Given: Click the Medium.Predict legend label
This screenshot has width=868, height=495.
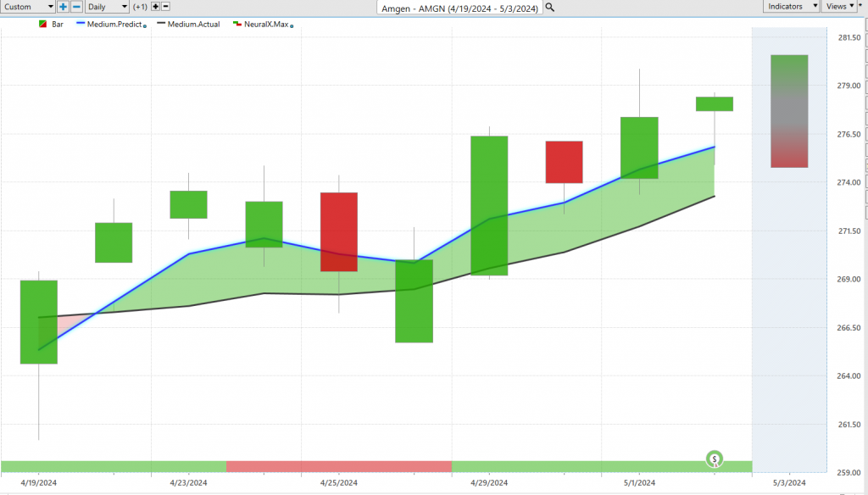Looking at the screenshot, I should [x=114, y=25].
